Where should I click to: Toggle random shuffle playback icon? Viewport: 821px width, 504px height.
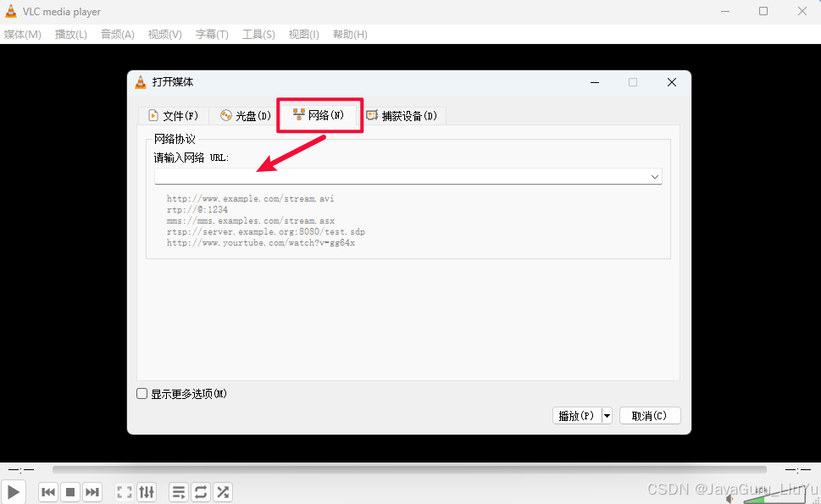pyautogui.click(x=223, y=492)
